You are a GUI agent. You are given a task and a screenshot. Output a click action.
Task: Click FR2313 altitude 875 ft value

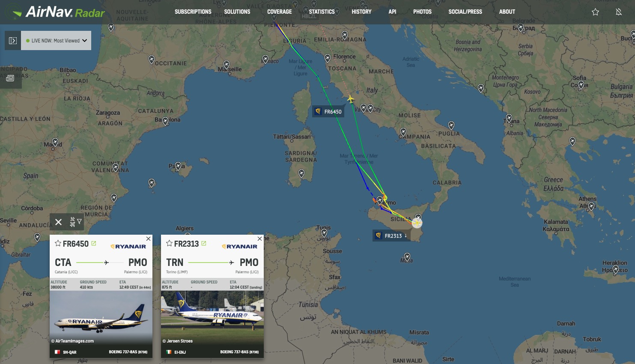point(167,287)
